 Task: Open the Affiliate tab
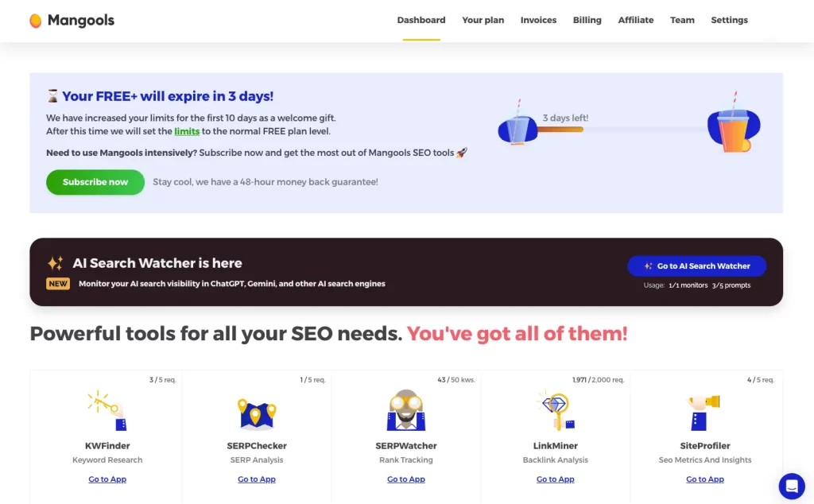[636, 21]
